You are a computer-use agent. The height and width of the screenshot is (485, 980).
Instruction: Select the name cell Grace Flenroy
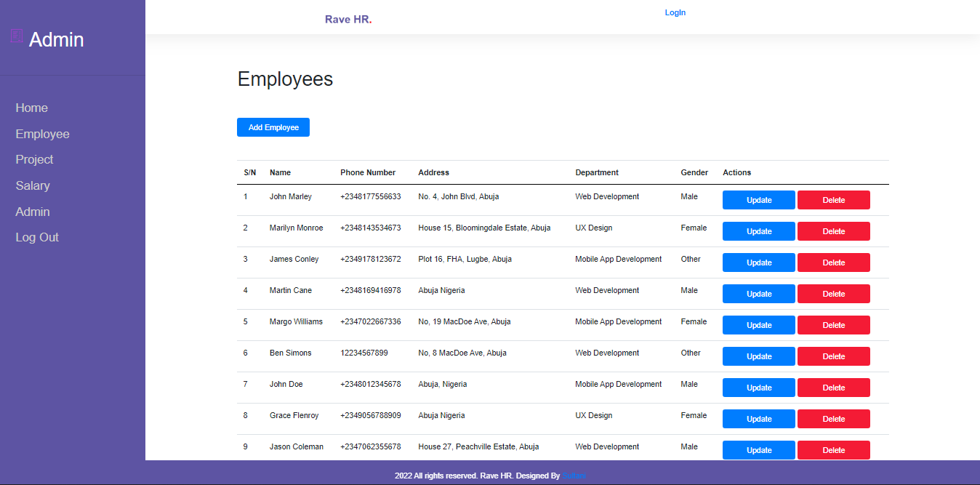(x=294, y=415)
